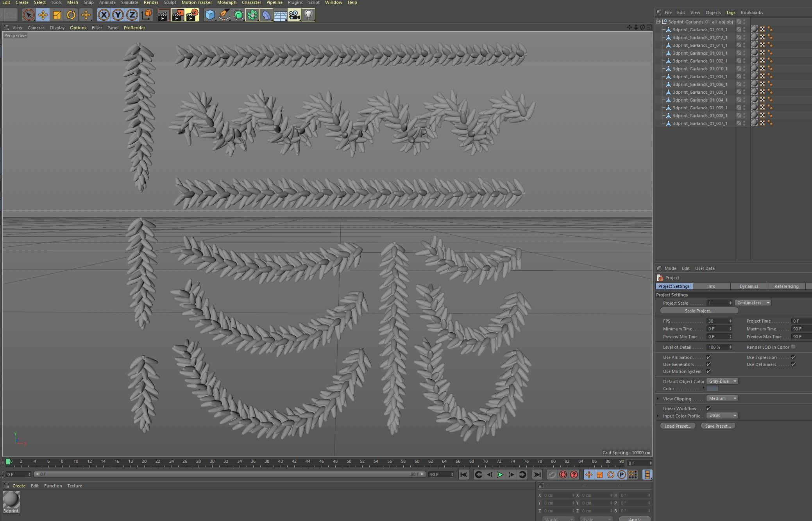Open the viewport Cameras menu
Screen dimensions: 812x521
pyautogui.click(x=36, y=28)
